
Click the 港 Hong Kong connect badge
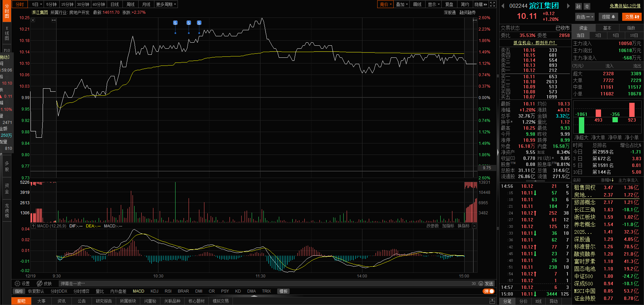(x=587, y=6)
